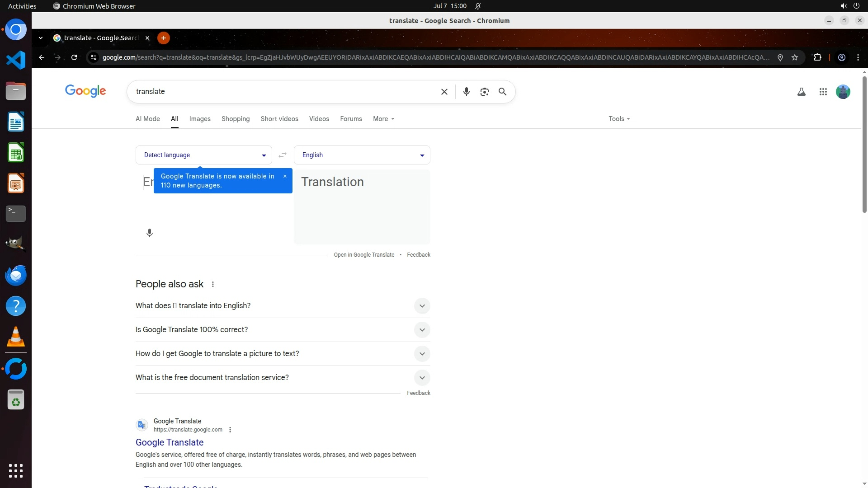Open the Detect language dropdown
868x488 pixels.
203,155
